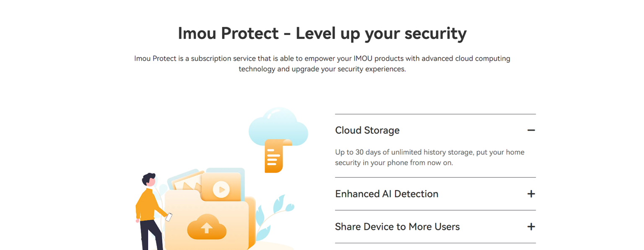Click the man's dark trousers
Viewport: 644px width, 250px height.
click(151, 235)
